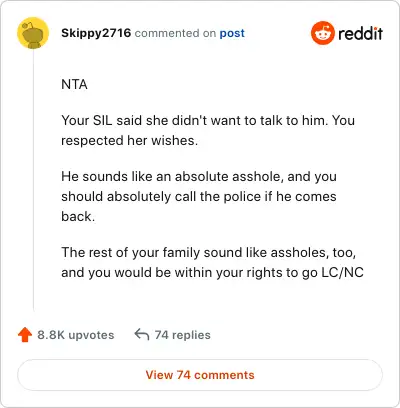The image size is (400, 408).
Task: Click the line "respected her wishes."
Action: coord(129,140)
